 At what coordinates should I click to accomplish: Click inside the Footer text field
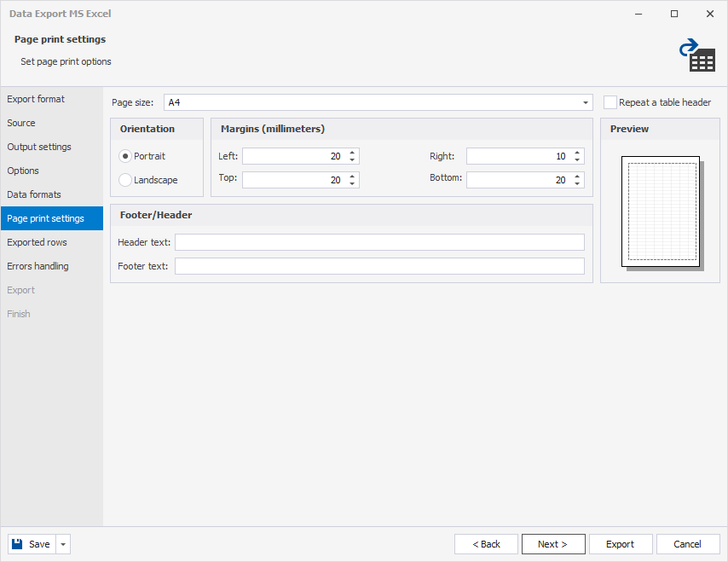pos(379,266)
